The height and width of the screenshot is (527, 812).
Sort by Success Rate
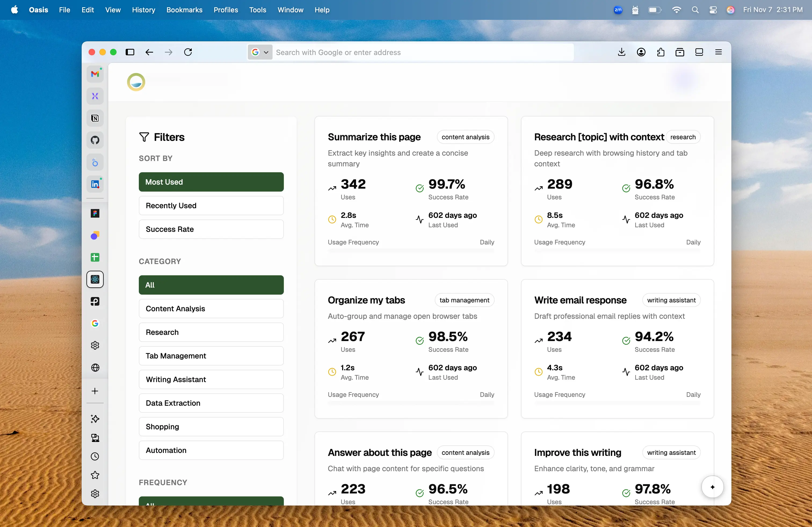click(x=211, y=229)
